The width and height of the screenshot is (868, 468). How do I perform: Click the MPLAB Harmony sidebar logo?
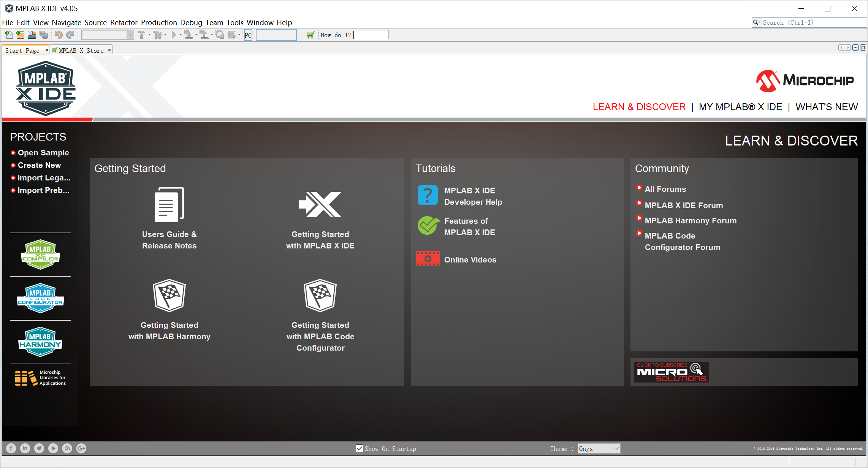pyautogui.click(x=40, y=342)
